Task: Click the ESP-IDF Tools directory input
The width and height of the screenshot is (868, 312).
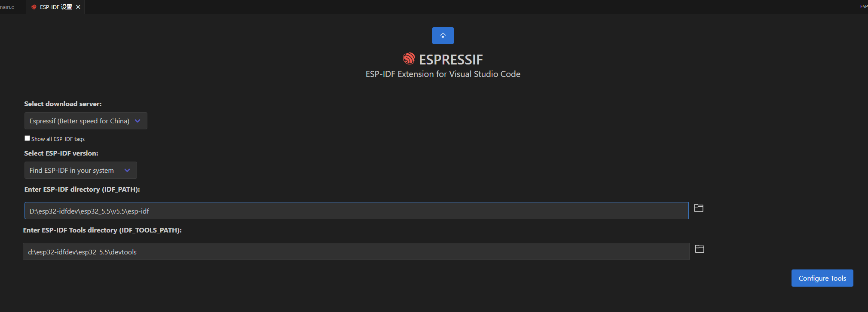Action: pyautogui.click(x=356, y=252)
